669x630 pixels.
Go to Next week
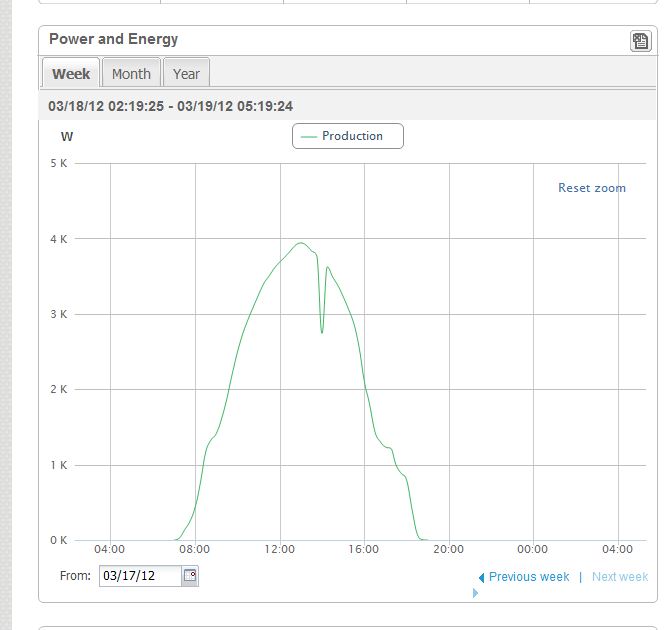click(x=620, y=577)
